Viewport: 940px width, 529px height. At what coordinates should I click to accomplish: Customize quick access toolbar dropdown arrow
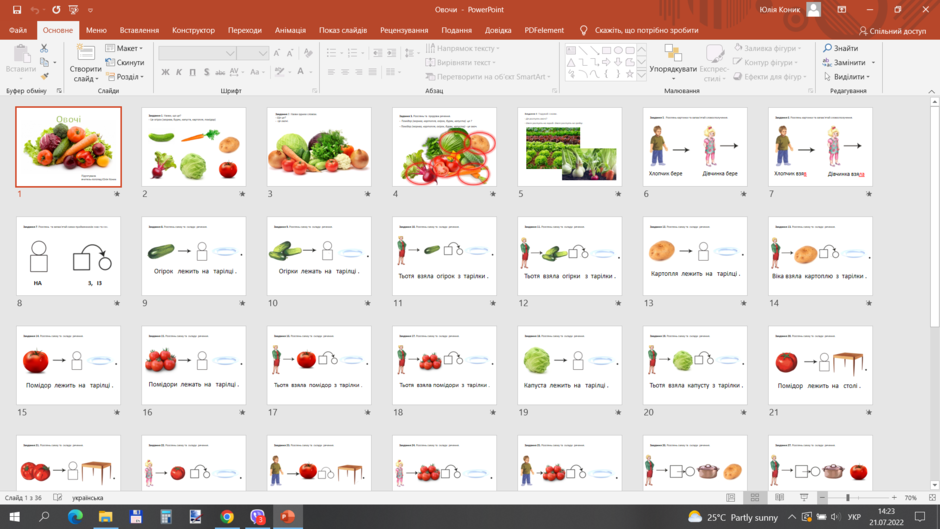click(x=91, y=10)
